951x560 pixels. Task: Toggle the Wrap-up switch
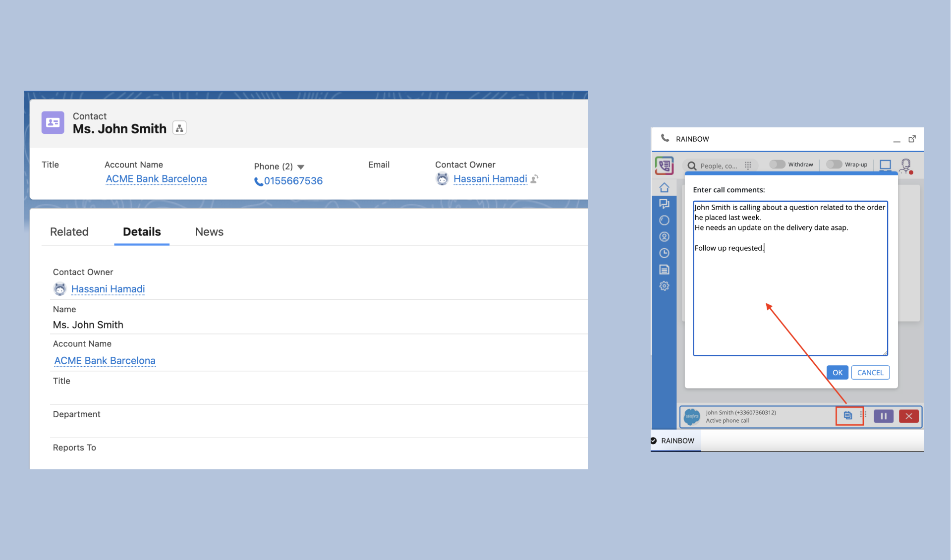click(834, 165)
